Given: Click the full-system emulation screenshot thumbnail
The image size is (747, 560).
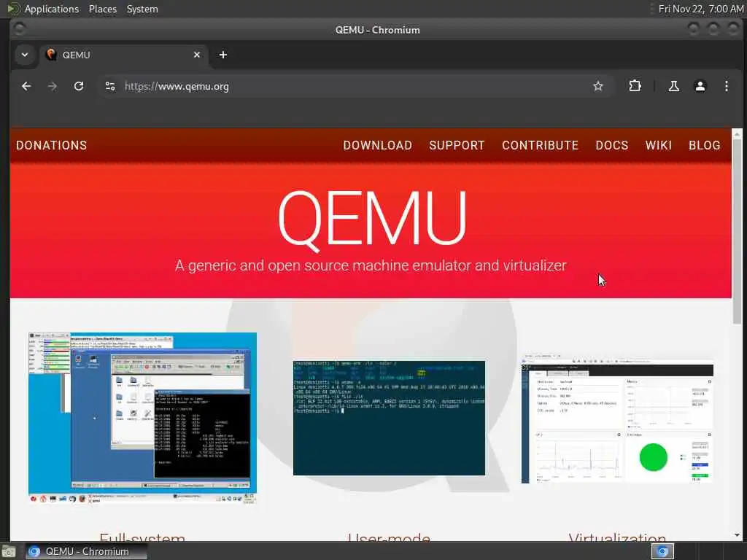Looking at the screenshot, I should (x=142, y=418).
